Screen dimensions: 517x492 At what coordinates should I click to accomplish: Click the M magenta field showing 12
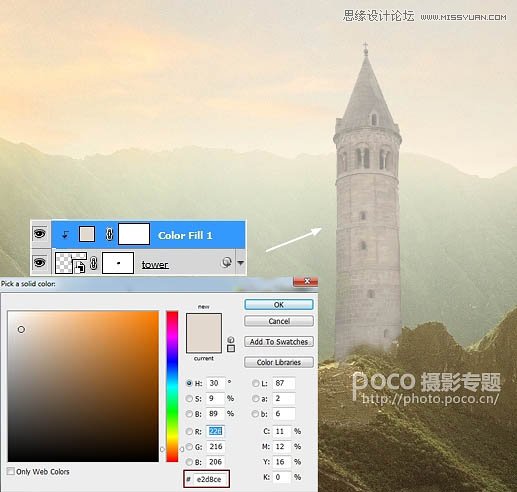[x=282, y=446]
